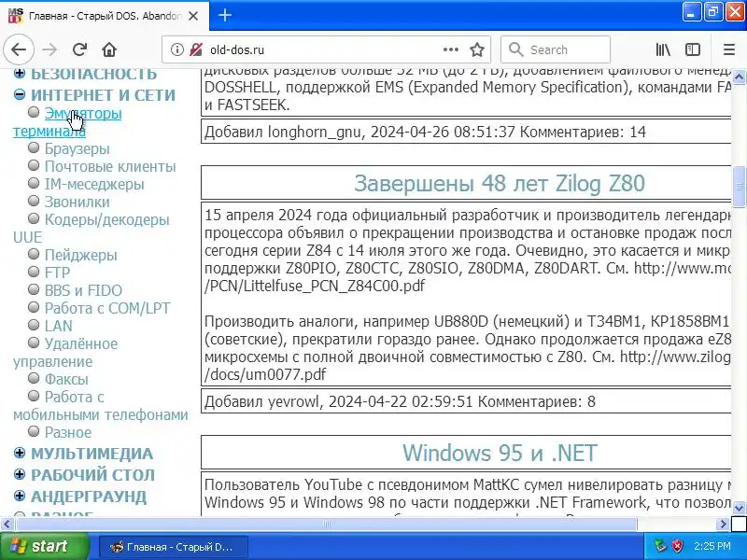
Task: Click МУЛЬТИМЕДИА heading text
Action: [92, 454]
